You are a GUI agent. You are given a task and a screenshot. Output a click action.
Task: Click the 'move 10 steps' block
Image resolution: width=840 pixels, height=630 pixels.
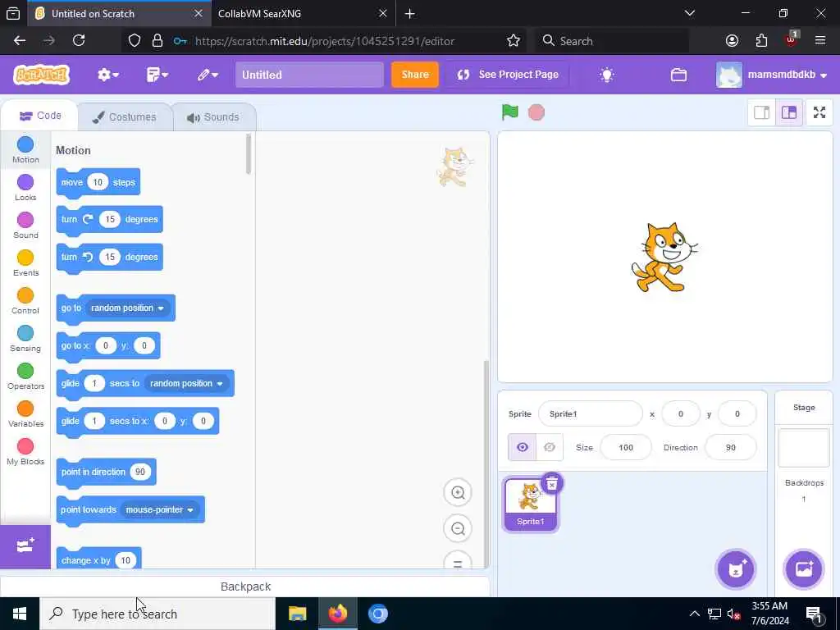point(98,183)
